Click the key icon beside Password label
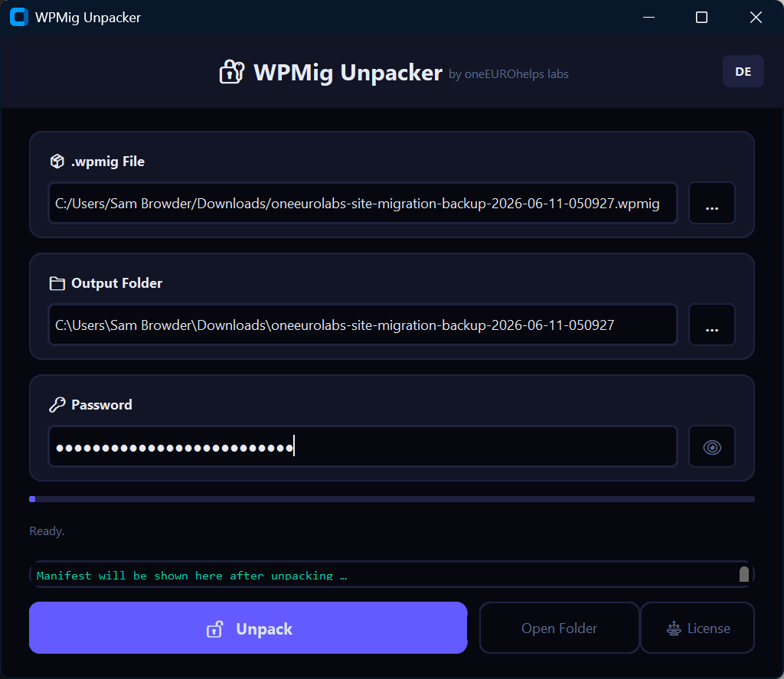The height and width of the screenshot is (679, 784). (x=57, y=404)
